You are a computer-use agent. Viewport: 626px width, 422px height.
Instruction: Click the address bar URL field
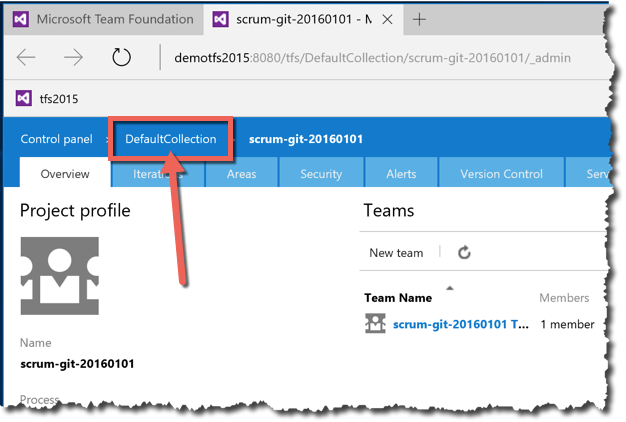(x=372, y=58)
